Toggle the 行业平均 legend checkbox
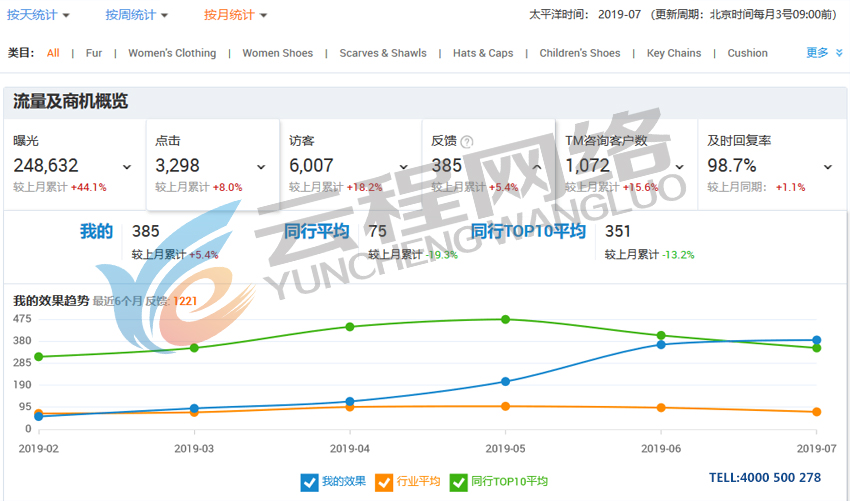850x501 pixels. point(384,482)
